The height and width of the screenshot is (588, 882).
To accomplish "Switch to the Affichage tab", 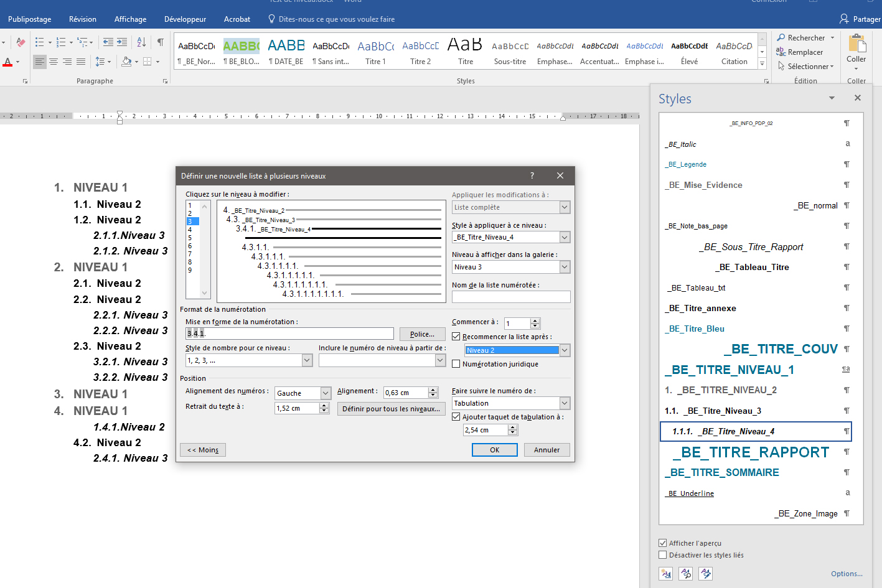I will coord(131,19).
